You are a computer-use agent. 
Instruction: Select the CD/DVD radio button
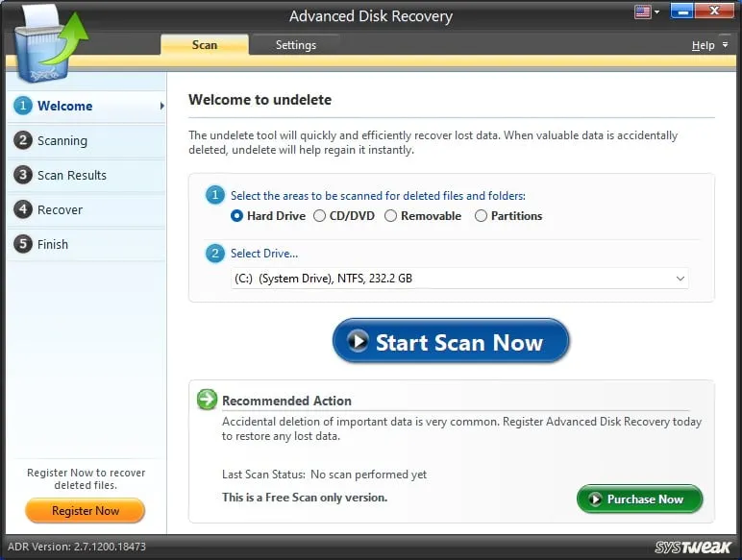point(319,216)
